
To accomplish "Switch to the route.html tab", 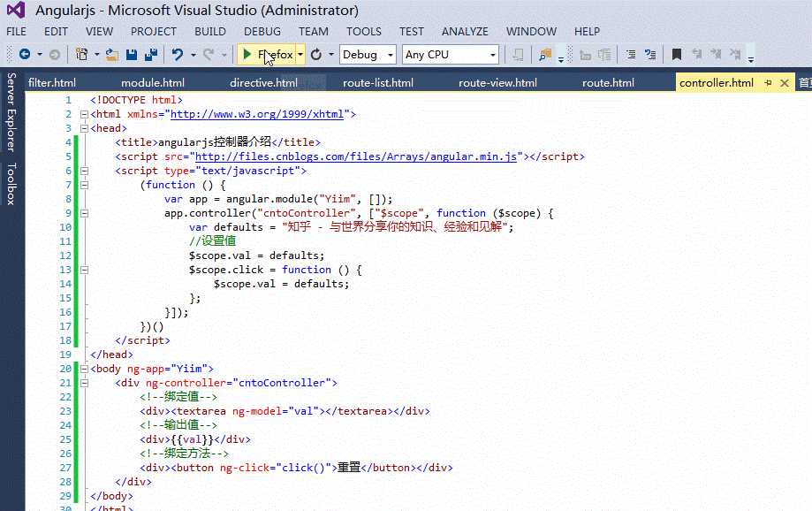I will tap(608, 82).
